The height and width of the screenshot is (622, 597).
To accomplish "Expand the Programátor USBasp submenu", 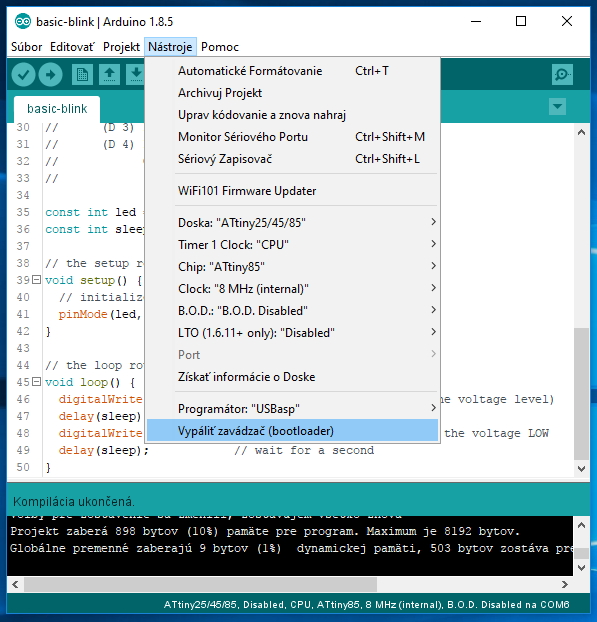I will pos(306,409).
